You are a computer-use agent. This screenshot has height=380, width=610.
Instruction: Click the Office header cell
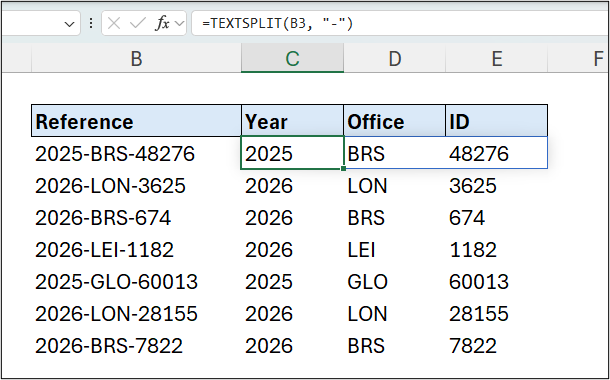pyautogui.click(x=394, y=121)
